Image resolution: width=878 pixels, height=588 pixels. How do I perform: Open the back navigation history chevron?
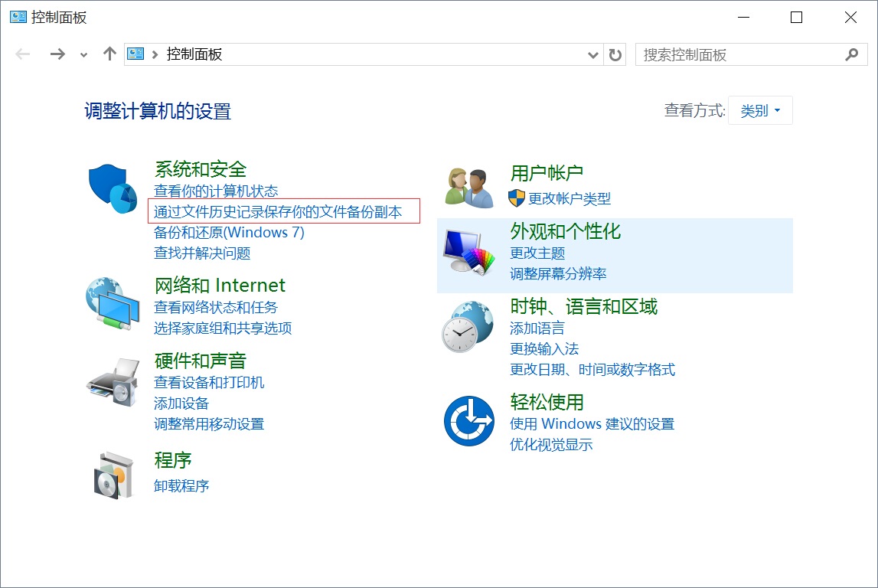83,54
